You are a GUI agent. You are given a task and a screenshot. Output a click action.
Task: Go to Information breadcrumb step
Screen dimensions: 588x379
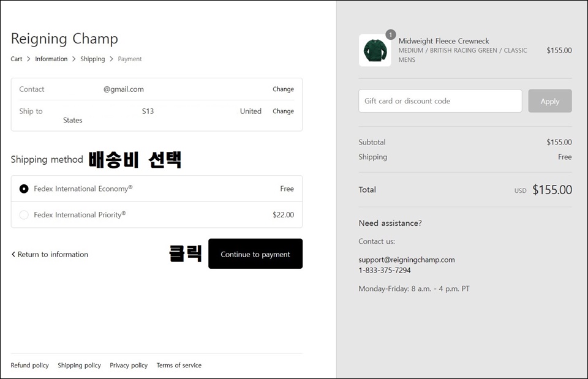51,59
